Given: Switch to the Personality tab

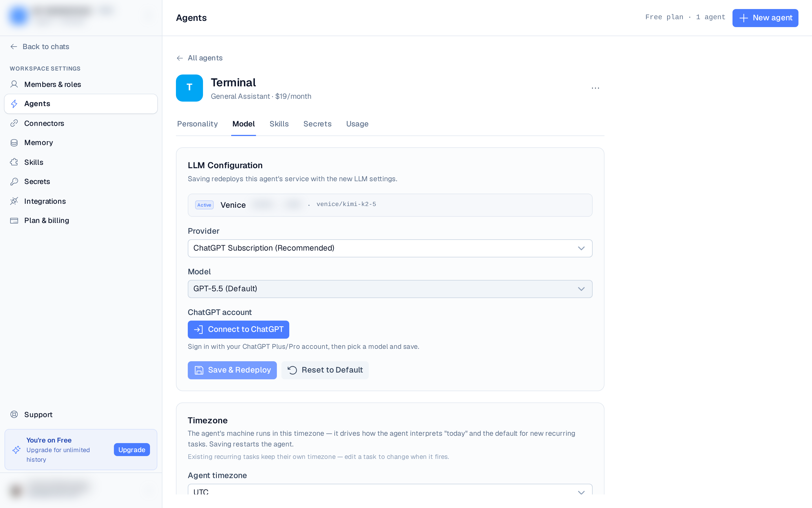Looking at the screenshot, I should pyautogui.click(x=197, y=124).
